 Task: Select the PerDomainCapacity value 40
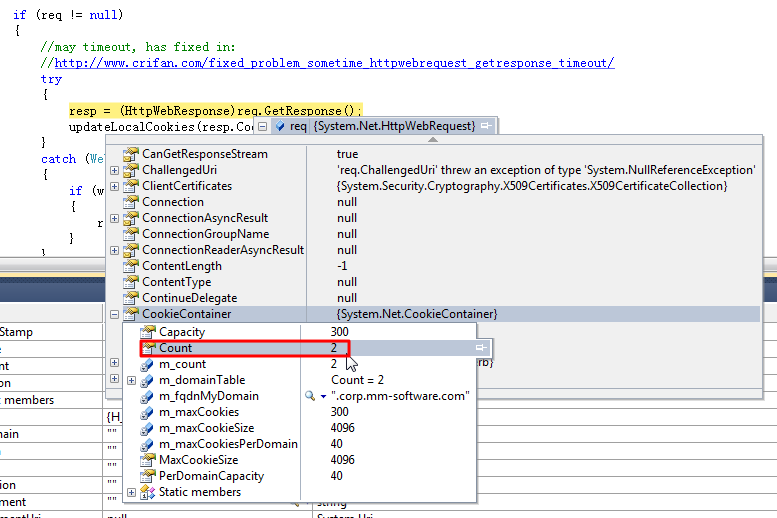[336, 476]
